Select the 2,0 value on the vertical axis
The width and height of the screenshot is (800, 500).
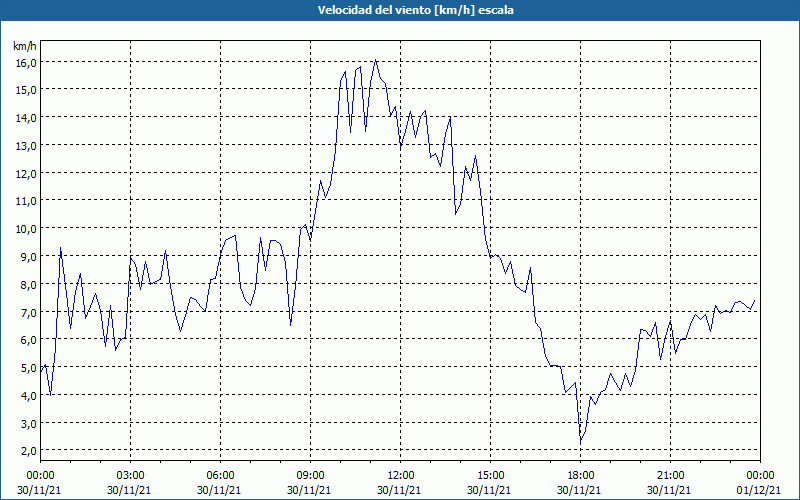click(28, 451)
